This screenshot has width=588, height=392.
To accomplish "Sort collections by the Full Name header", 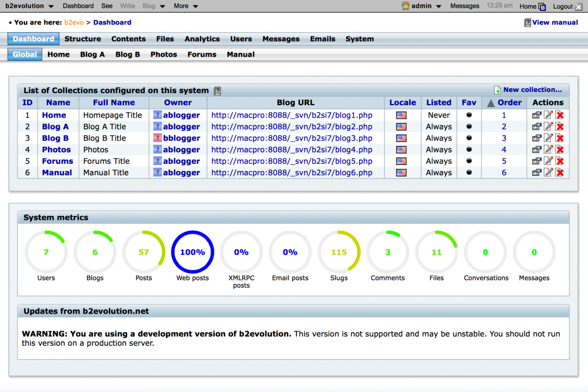I will (x=114, y=102).
